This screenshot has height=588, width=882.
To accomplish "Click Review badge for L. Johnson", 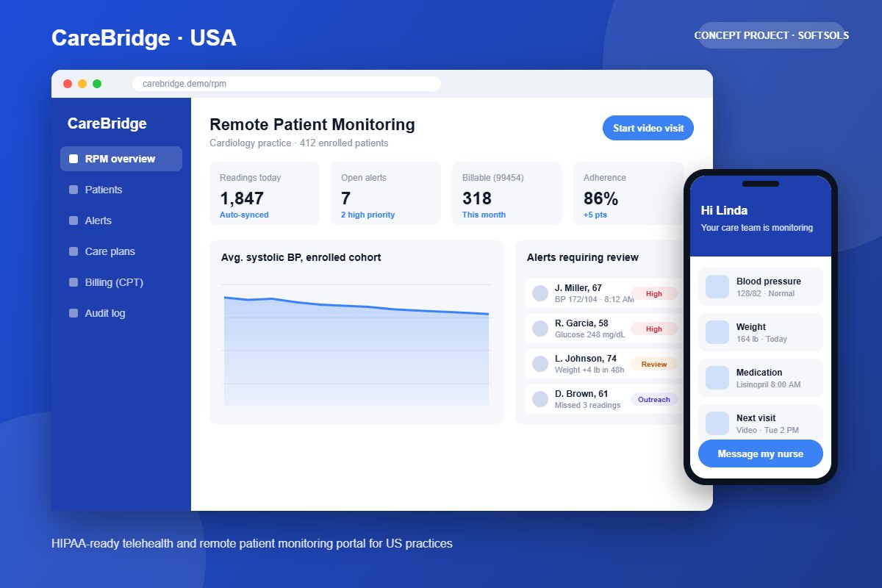I will coord(654,364).
